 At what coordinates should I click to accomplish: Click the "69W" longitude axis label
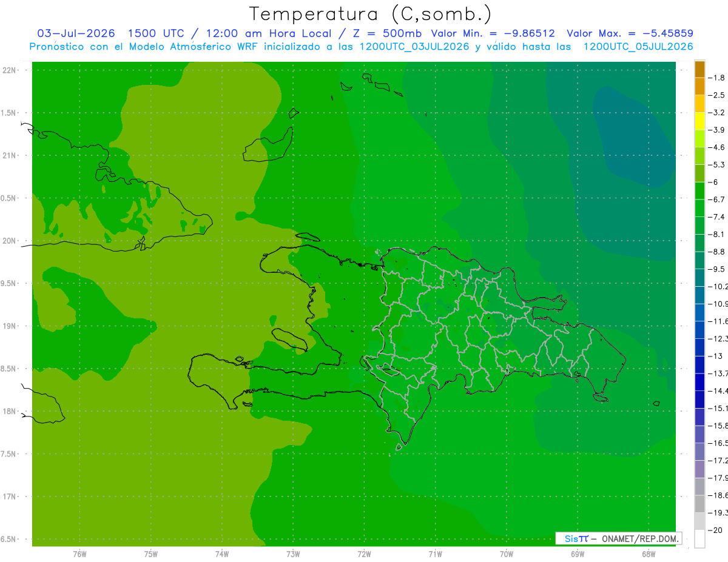pyautogui.click(x=577, y=554)
